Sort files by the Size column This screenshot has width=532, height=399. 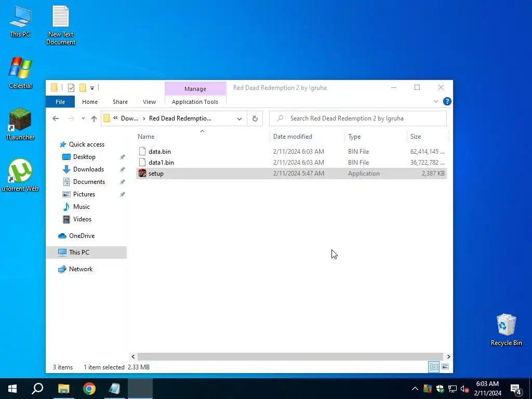tap(428, 137)
